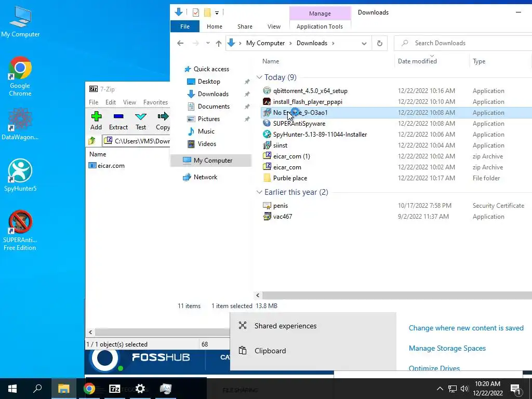Sort by Name column in Explorer
Screen dimensions: 532x399
pos(270,61)
